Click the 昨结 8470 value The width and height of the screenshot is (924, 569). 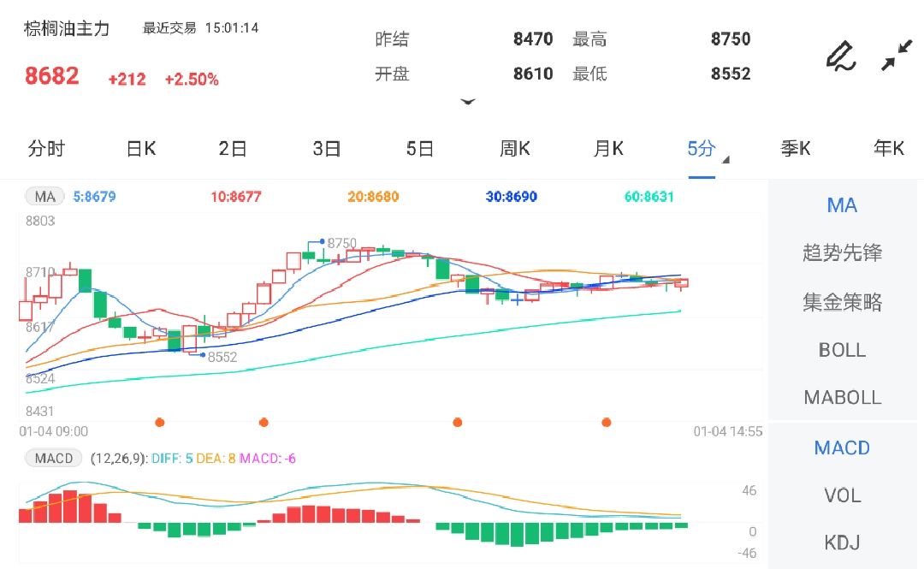coord(533,39)
